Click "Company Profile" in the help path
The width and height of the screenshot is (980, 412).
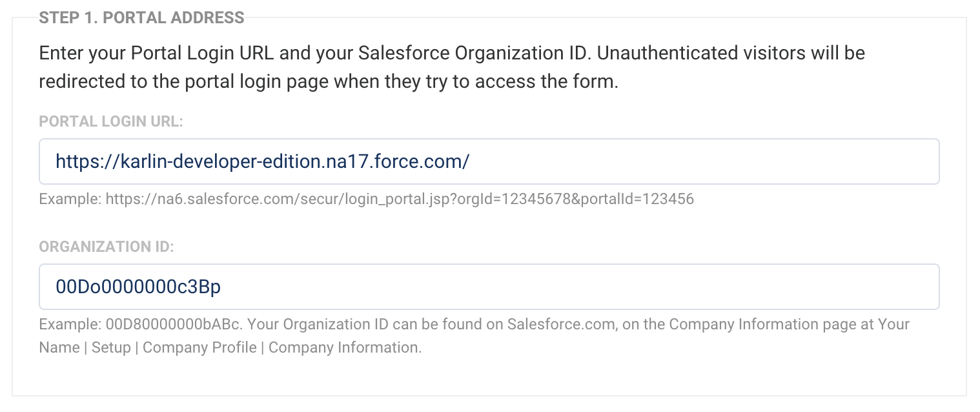[x=199, y=347]
